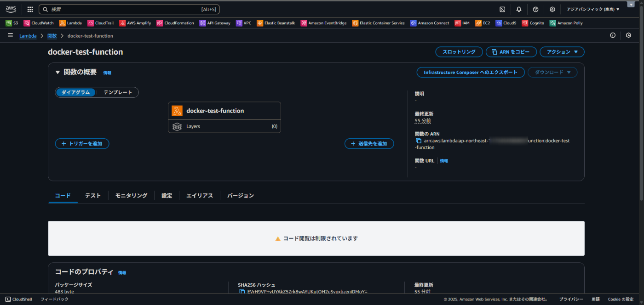Open Amazon Connect favorite shortcut
This screenshot has height=305, width=644.
pos(430,23)
